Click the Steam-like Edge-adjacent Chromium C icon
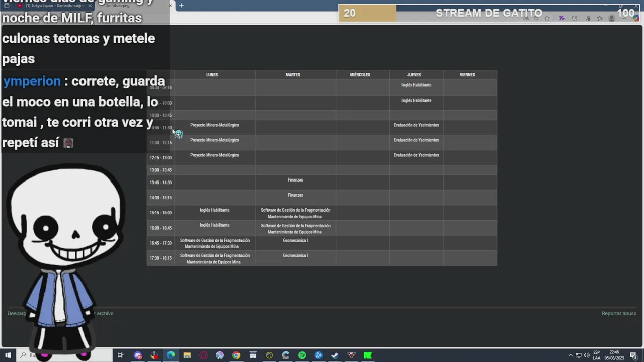 (286, 355)
